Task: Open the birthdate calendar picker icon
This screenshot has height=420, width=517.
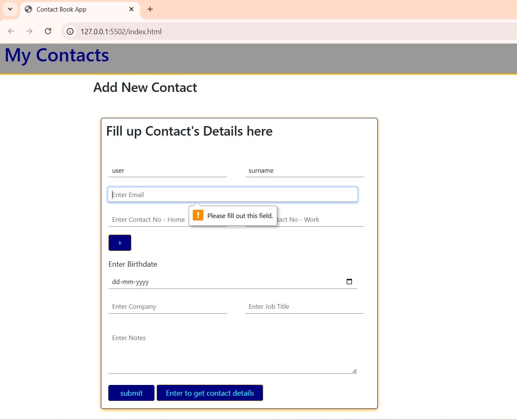Action: [x=349, y=282]
